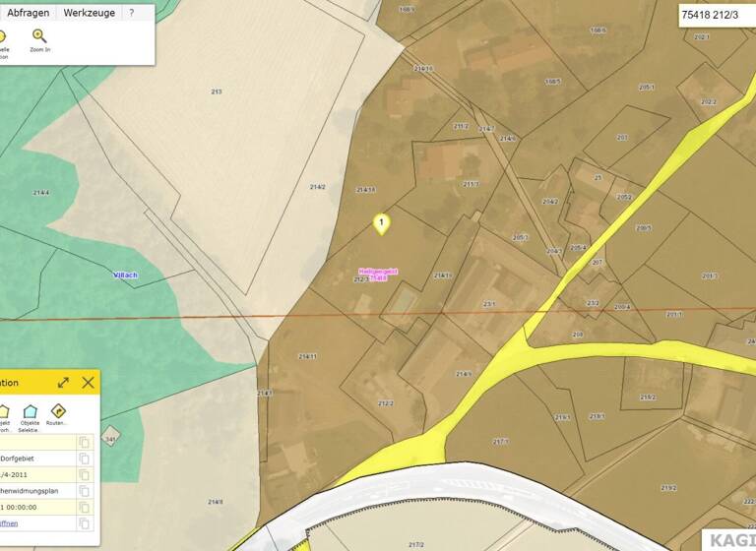Click the Villach place label on map
The height and width of the screenshot is (551, 756).
tap(126, 275)
